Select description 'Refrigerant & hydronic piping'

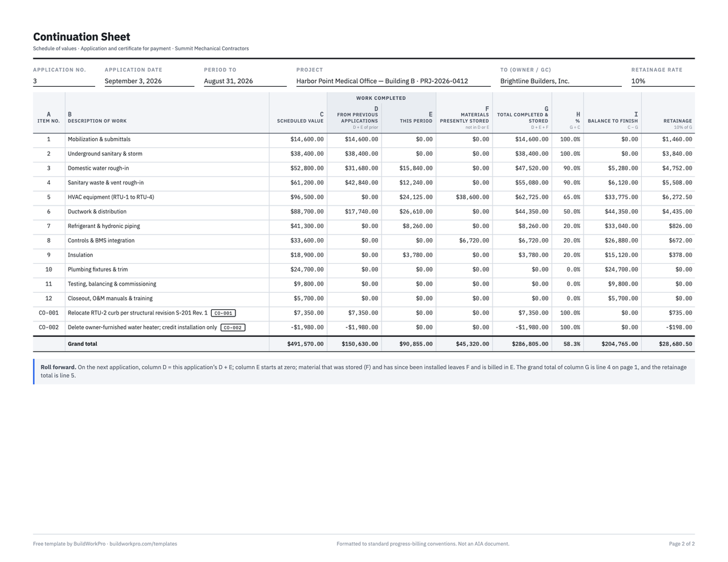pos(104,226)
